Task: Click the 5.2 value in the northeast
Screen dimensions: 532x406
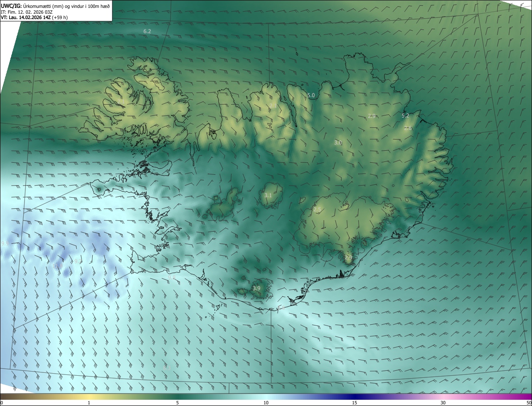Action: [405, 116]
